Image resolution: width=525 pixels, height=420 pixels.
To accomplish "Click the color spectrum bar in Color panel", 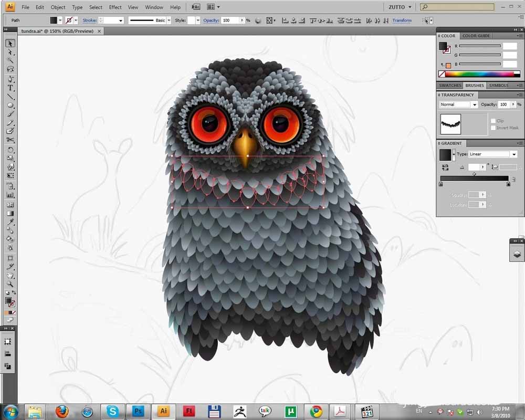I will [x=479, y=74].
